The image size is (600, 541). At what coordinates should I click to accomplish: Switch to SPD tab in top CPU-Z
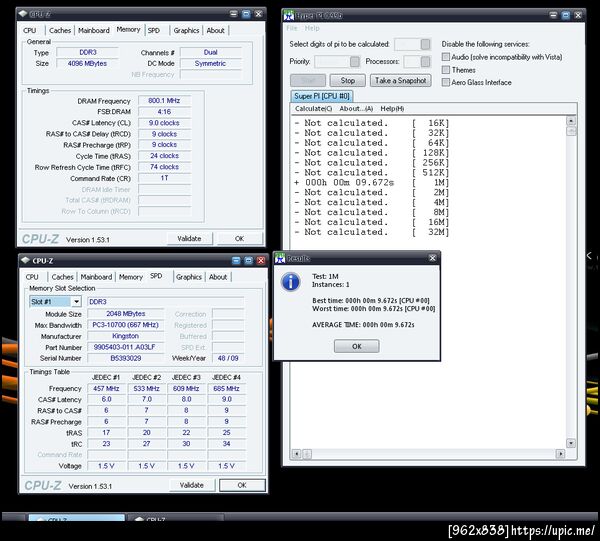coord(153,31)
